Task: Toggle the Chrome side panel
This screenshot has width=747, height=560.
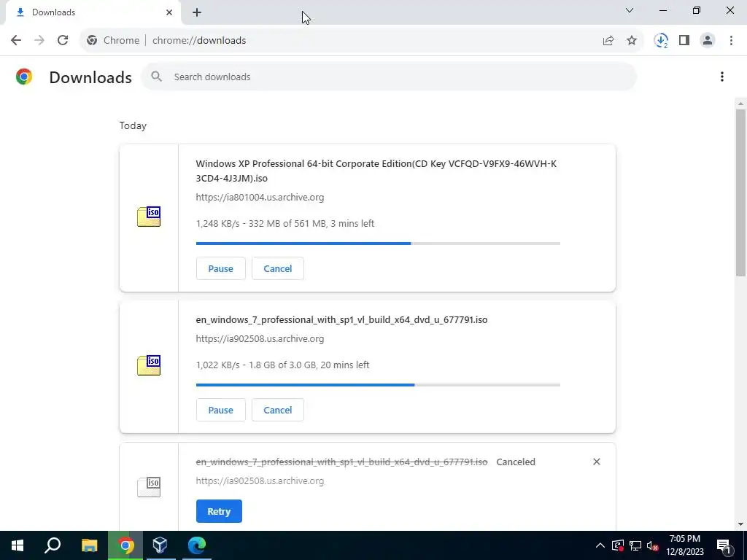Action: (684, 41)
